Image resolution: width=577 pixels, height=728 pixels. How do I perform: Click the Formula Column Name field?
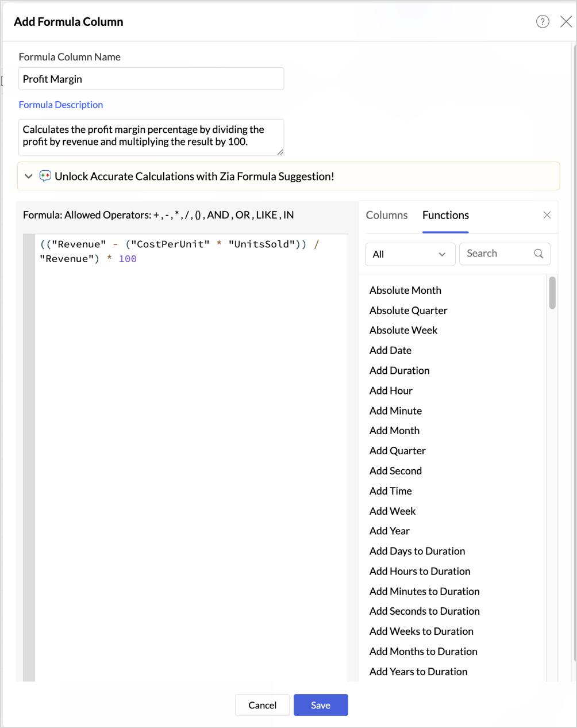point(151,79)
